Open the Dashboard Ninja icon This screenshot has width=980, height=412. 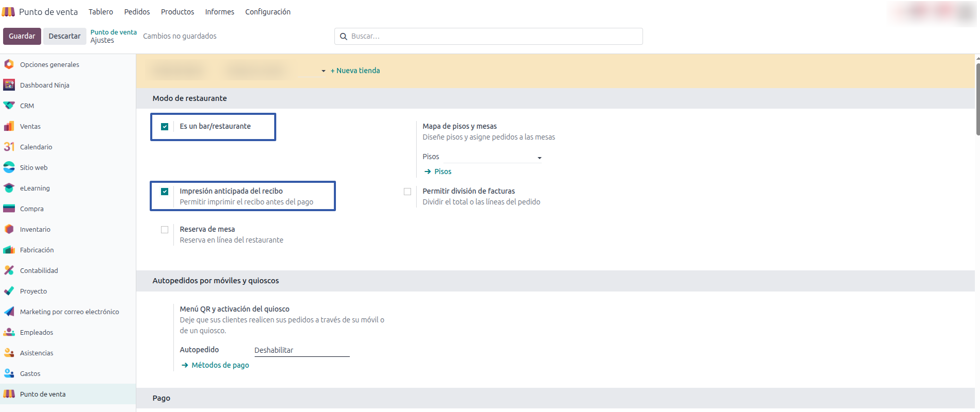pyautogui.click(x=9, y=85)
